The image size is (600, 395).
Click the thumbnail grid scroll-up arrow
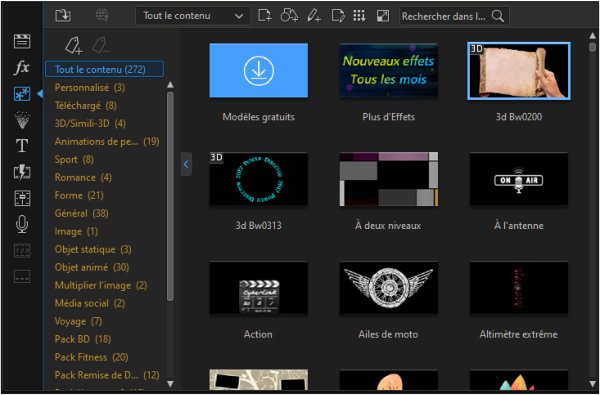coord(592,36)
